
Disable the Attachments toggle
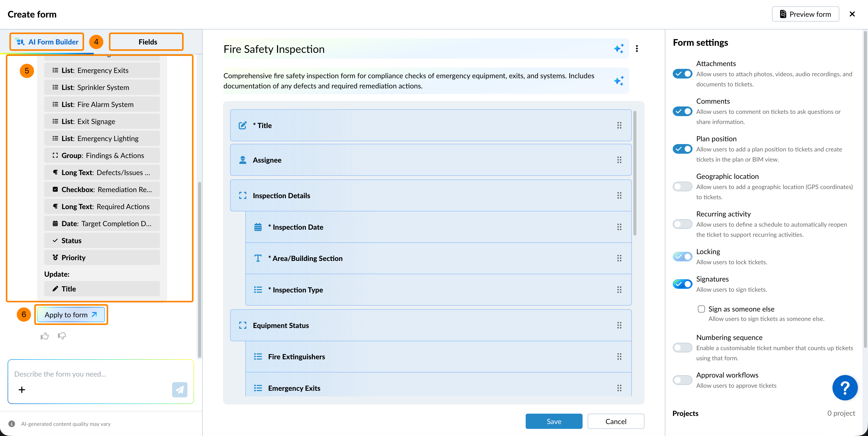pyautogui.click(x=682, y=74)
